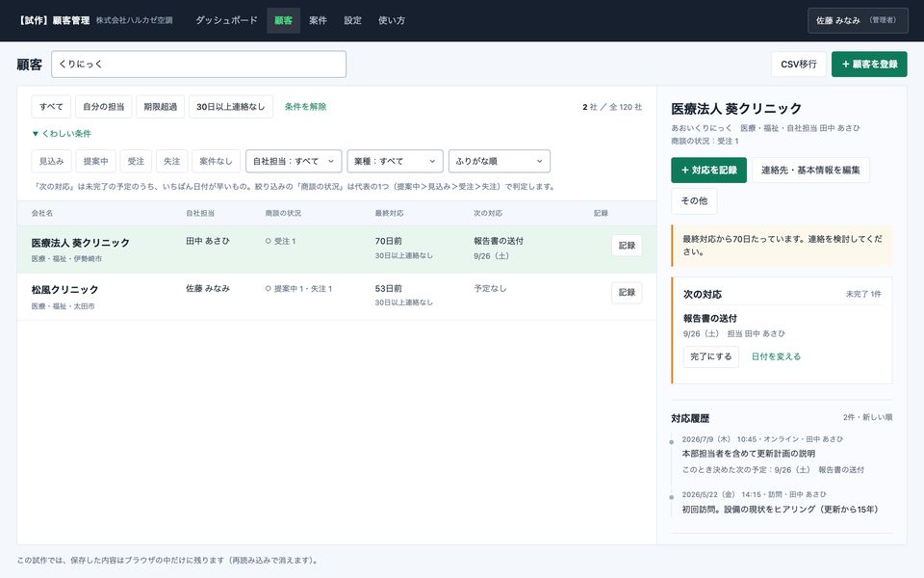Open the 設定 navigation tab
Screen dimensions: 924x578
pyautogui.click(x=352, y=20)
